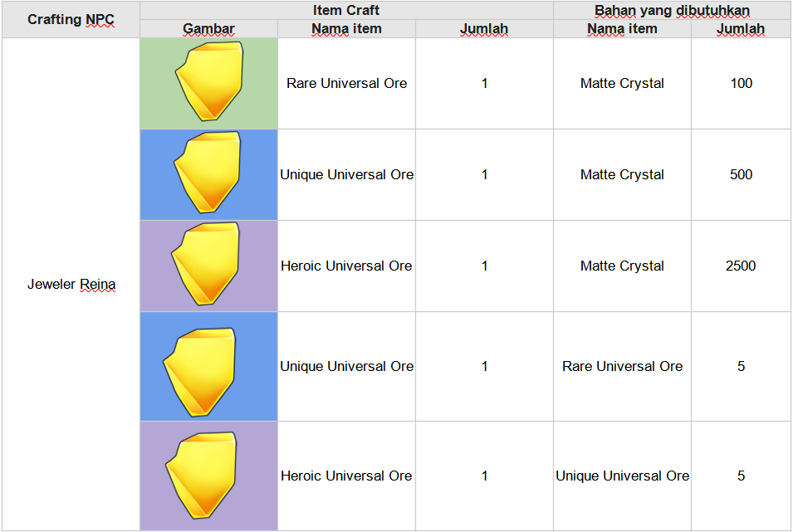Select the ore image beside 500 Matte Crystal row
This screenshot has height=532, width=793.
pyautogui.click(x=208, y=173)
